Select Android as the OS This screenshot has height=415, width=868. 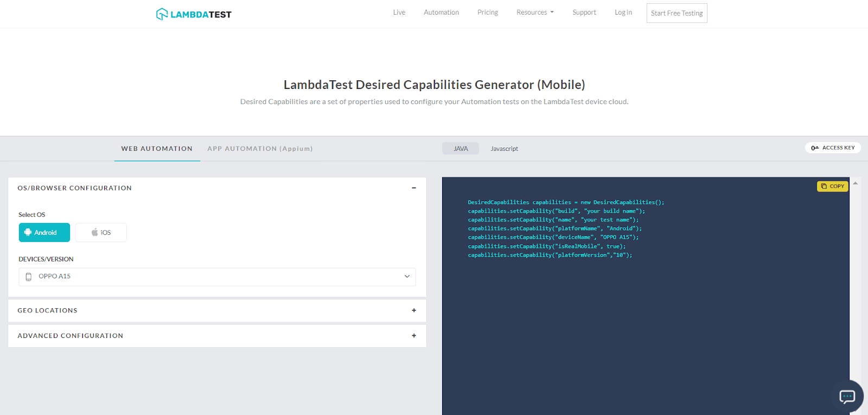coord(44,232)
